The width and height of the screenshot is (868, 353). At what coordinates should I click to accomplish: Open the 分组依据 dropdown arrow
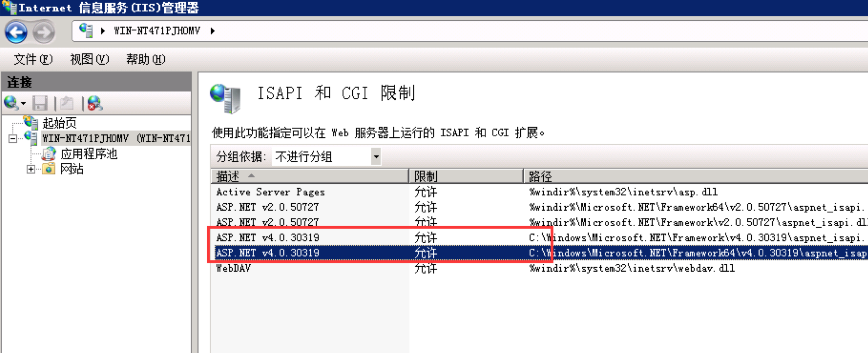point(376,157)
